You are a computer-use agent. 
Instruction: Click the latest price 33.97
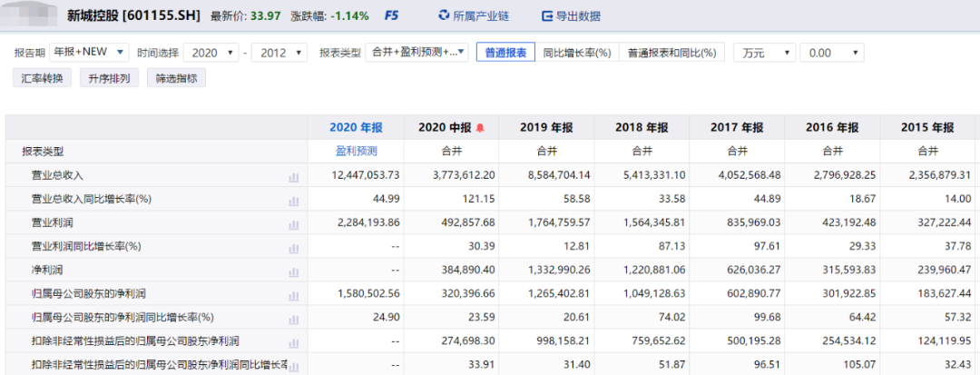[265, 15]
